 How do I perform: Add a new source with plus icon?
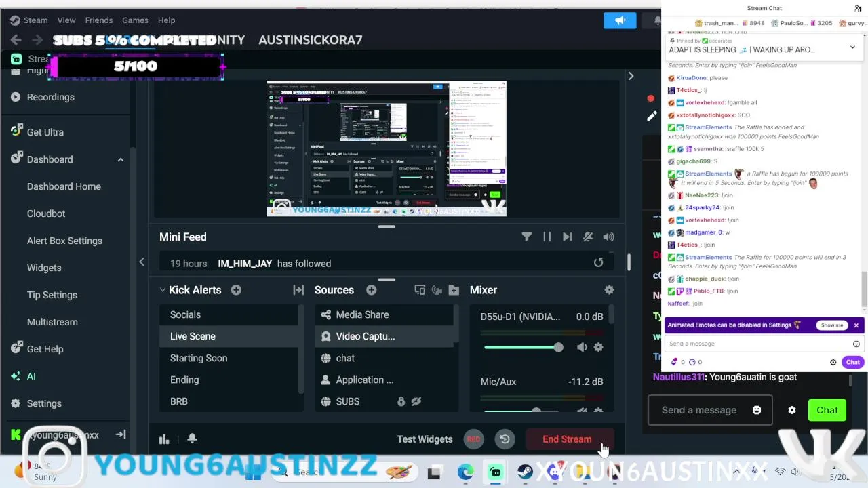pyautogui.click(x=372, y=290)
